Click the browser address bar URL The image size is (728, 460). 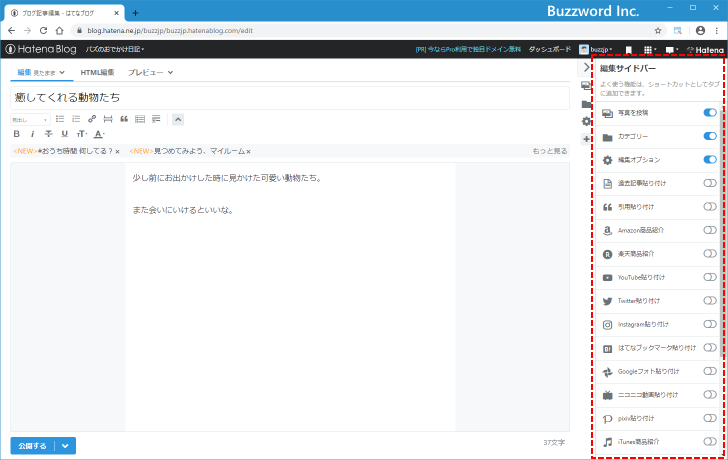point(170,31)
